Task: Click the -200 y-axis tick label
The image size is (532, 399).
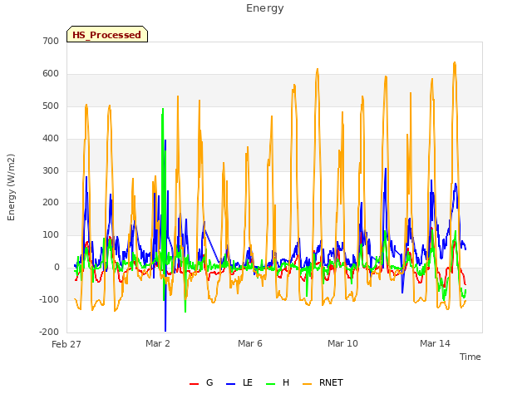Action: (x=49, y=332)
